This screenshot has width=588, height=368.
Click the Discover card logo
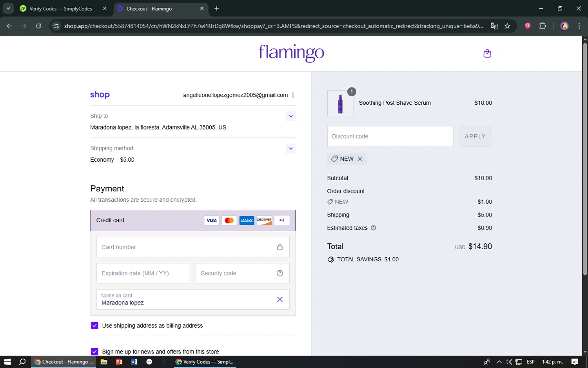264,220
